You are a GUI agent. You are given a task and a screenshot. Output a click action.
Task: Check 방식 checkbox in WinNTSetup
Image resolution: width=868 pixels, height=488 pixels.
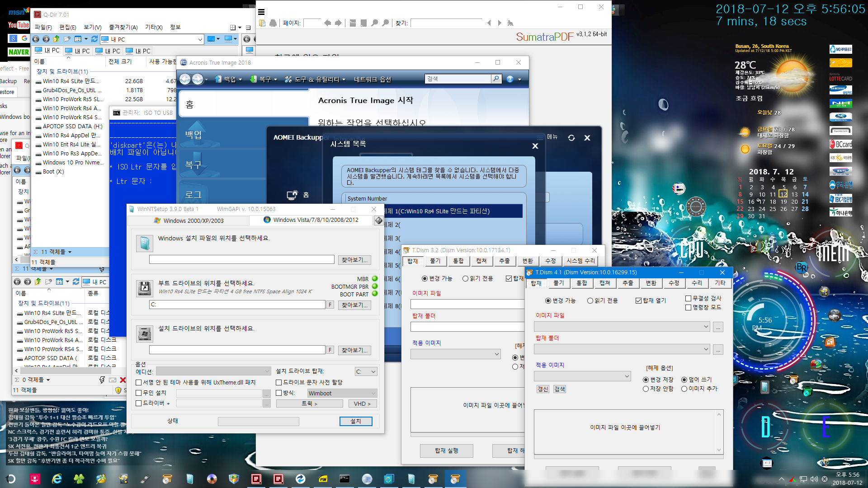pyautogui.click(x=279, y=393)
